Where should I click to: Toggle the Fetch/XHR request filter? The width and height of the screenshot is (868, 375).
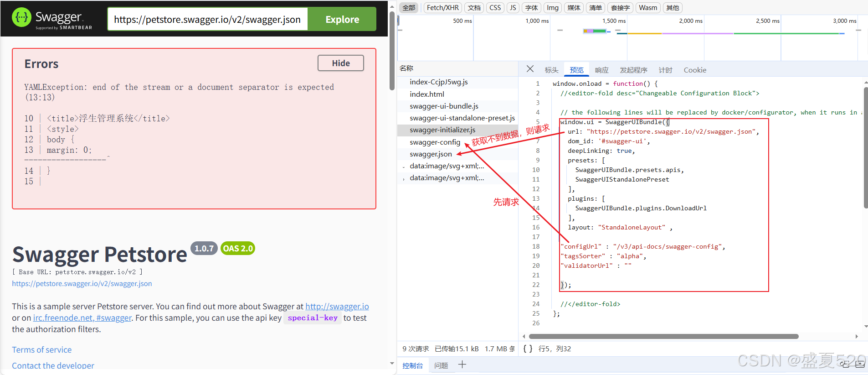(x=442, y=8)
